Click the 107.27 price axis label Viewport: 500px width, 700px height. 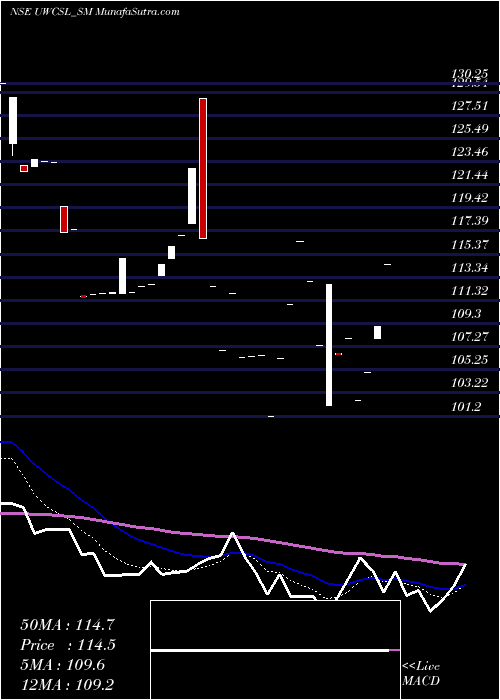tap(470, 337)
